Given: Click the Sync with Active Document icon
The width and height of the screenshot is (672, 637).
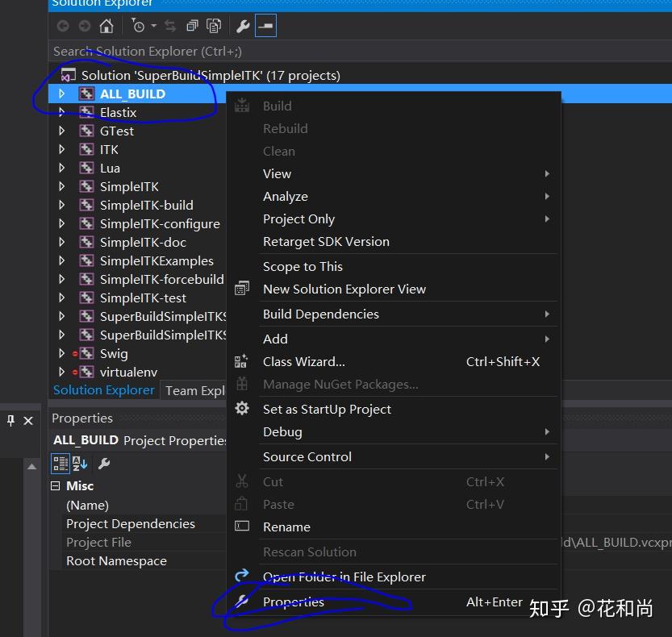Looking at the screenshot, I should pyautogui.click(x=170, y=25).
